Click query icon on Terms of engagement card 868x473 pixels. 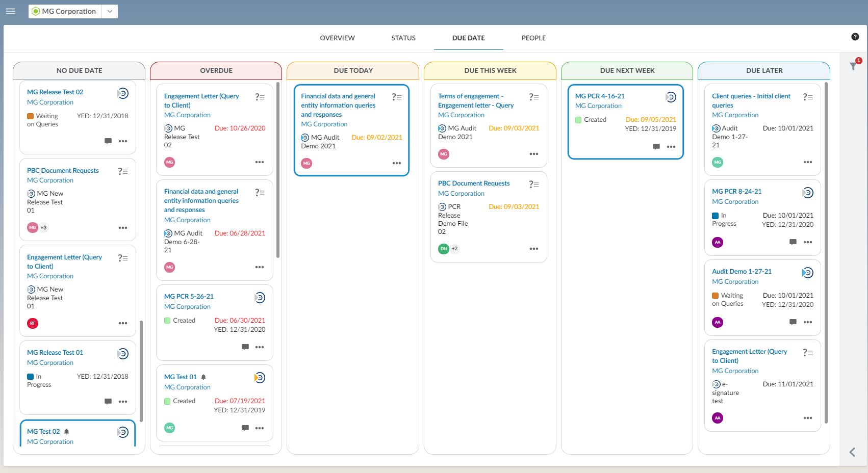tap(533, 97)
